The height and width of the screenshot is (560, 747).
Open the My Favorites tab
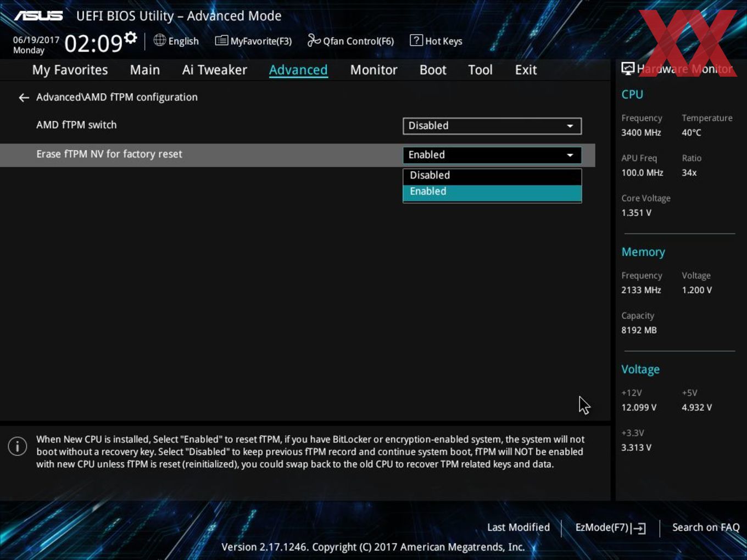coord(70,70)
